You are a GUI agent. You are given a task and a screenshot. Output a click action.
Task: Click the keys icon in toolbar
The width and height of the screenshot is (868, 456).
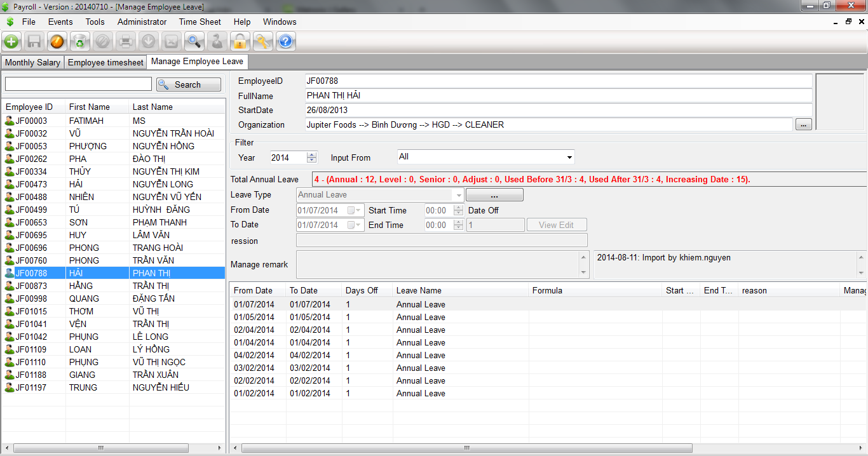coord(262,42)
